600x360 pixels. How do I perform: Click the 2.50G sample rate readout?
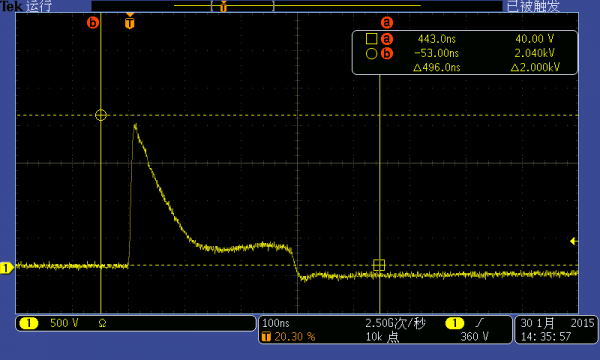click(x=395, y=323)
